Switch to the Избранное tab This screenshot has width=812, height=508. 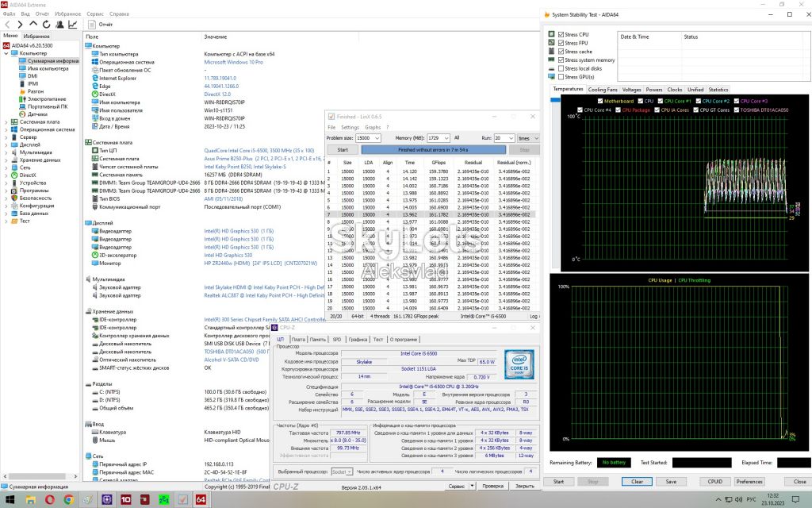click(x=36, y=36)
